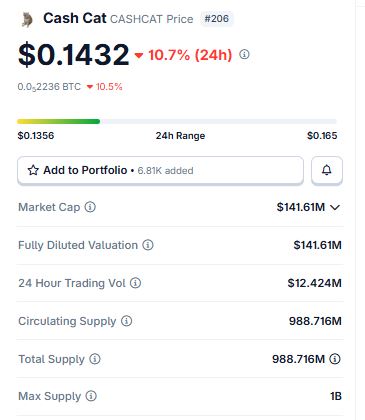The width and height of the screenshot is (365, 420).
Task: Open Max Supply info icon
Action: click(x=91, y=396)
